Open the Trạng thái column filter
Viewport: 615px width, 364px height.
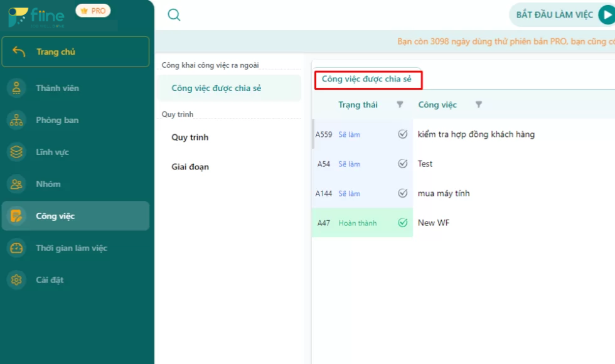coord(400,105)
